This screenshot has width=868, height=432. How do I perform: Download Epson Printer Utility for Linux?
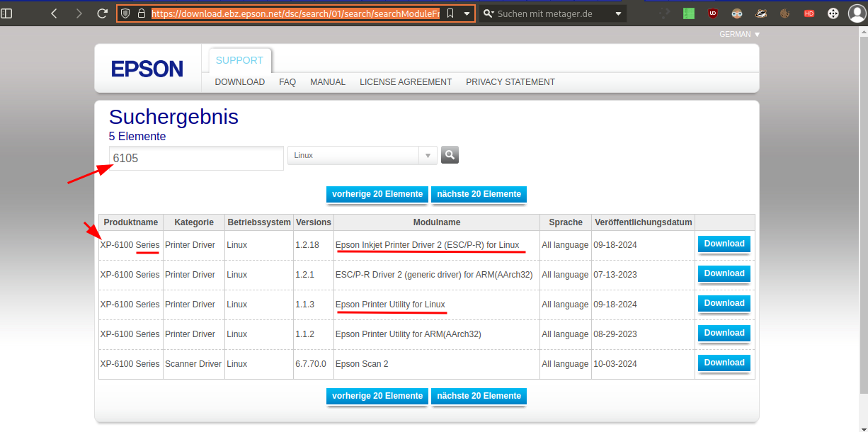(724, 303)
